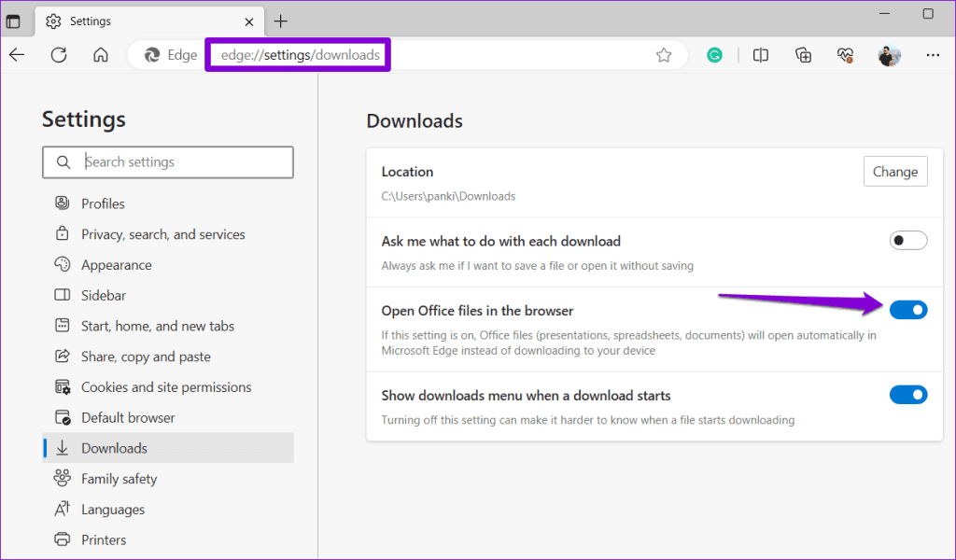Open Browser essentials

click(845, 55)
